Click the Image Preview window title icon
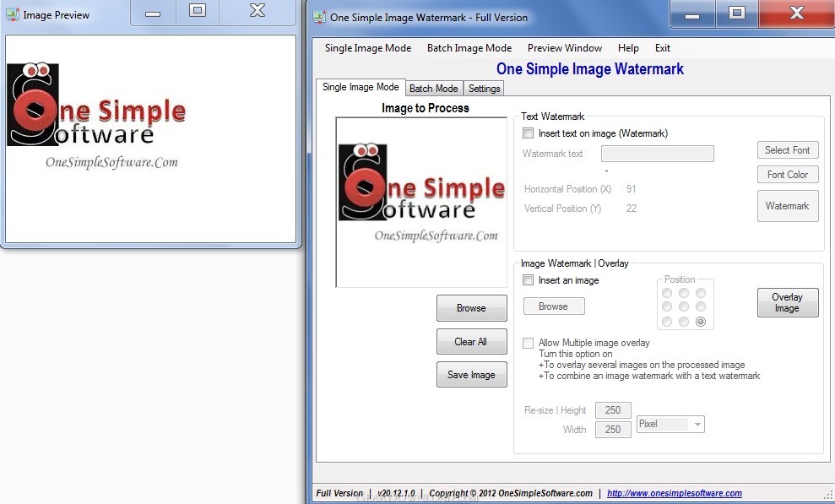 13,15
